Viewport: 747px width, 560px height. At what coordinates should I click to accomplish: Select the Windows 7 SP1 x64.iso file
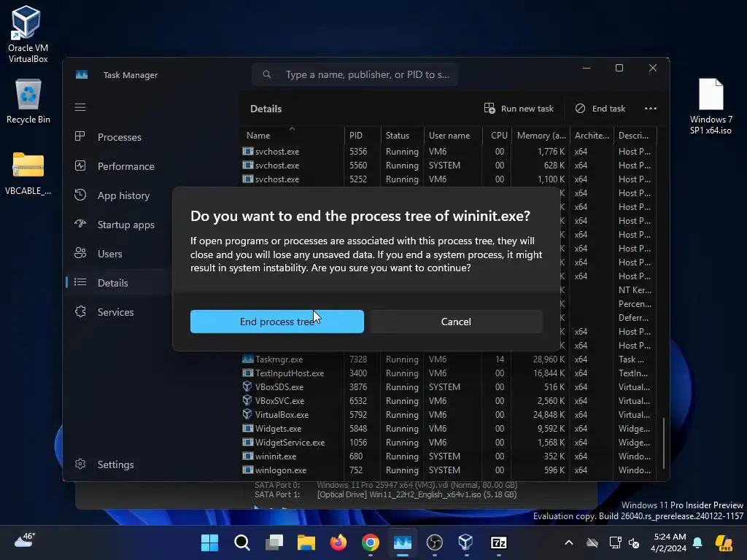711,106
